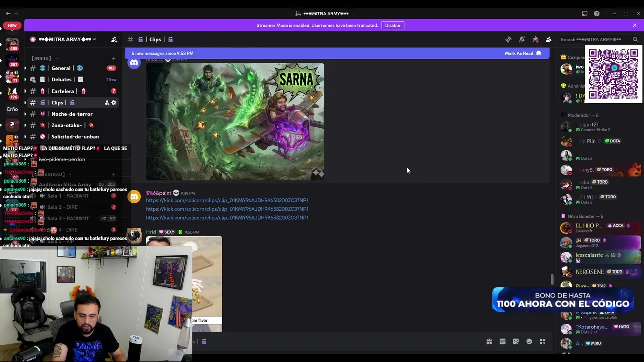This screenshot has width=644, height=362.
Task: Toggle channel notification settings bell icon
Action: coord(522,39)
